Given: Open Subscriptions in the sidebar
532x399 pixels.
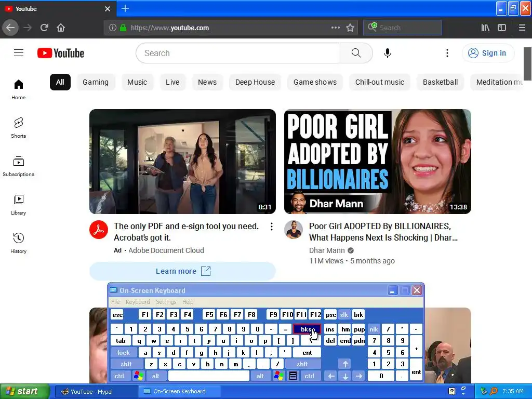Looking at the screenshot, I should (19, 166).
